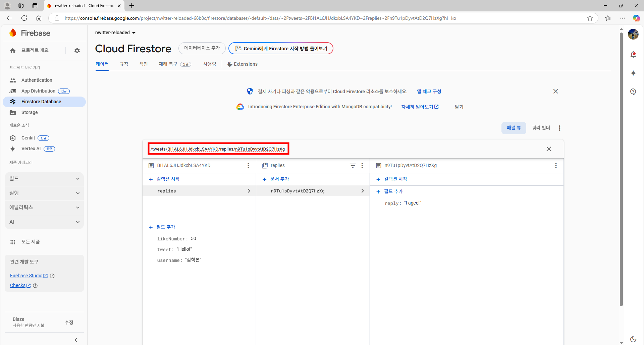Click filter icon in replies column

click(353, 166)
